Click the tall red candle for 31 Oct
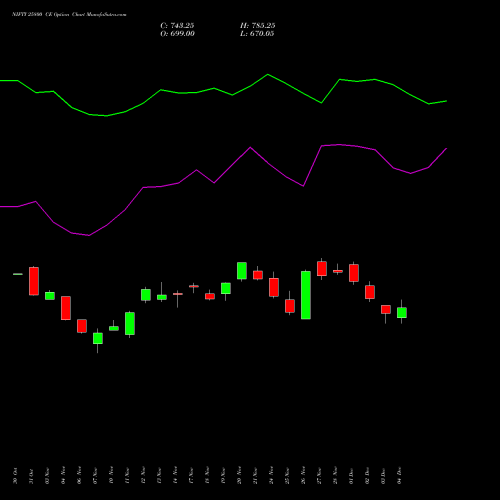Image resolution: width=500 pixels, height=500 pixels. 34,281
